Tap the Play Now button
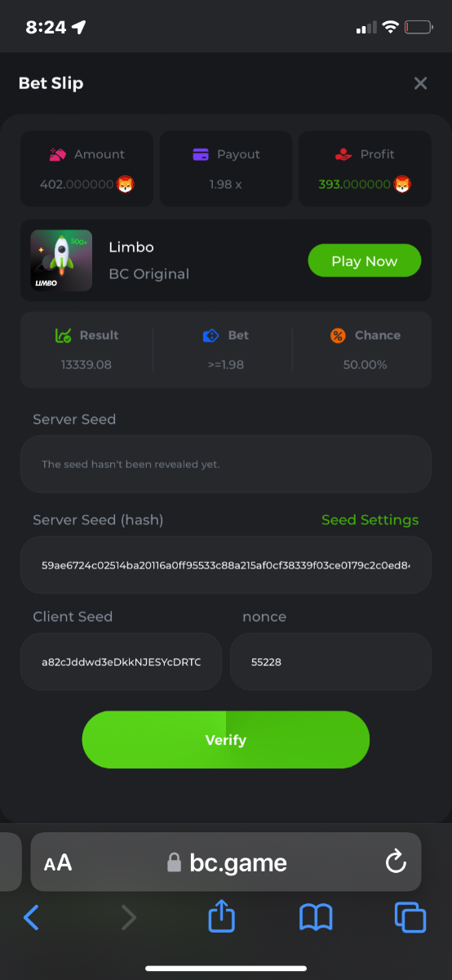Screen dimensions: 452x980 tap(364, 261)
